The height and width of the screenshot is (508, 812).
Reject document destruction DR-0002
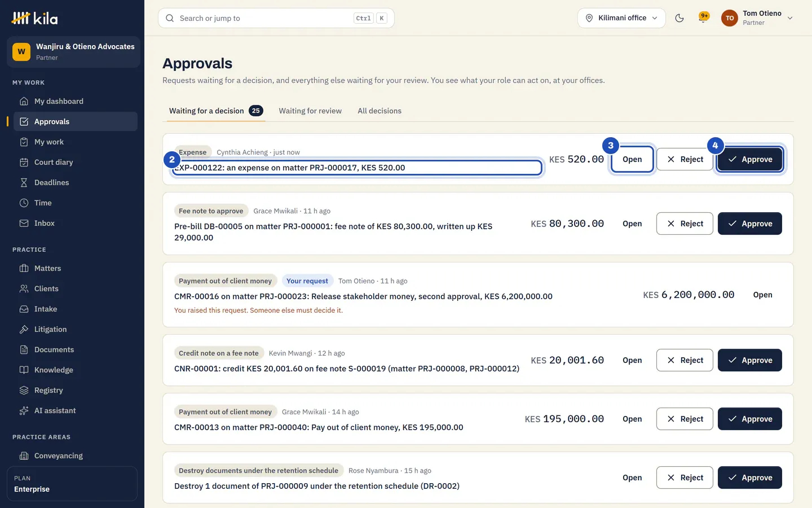(x=685, y=478)
